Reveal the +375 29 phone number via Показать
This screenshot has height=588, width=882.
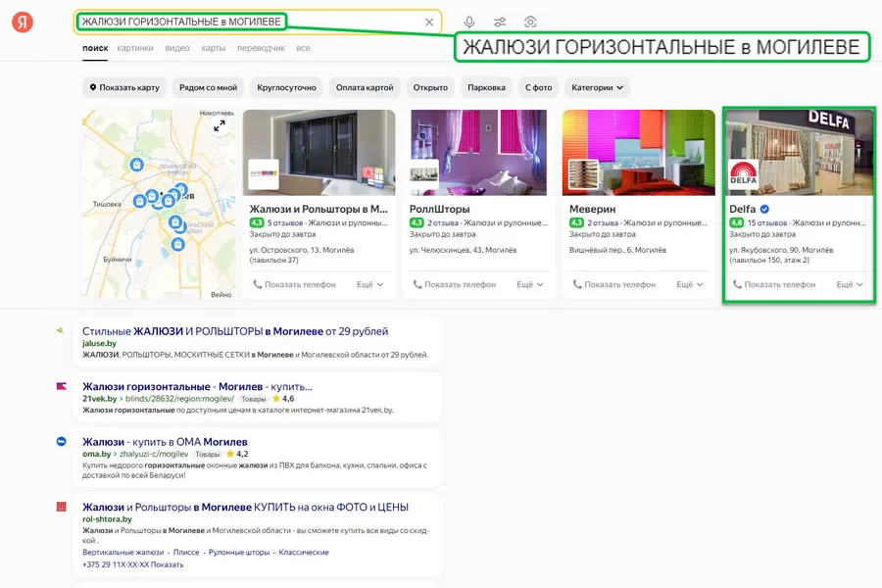tap(167, 564)
